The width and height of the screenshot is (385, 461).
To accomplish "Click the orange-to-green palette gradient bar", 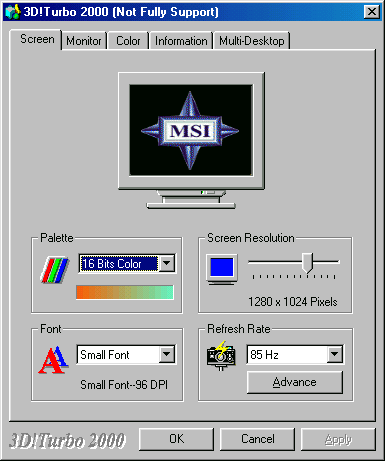I will [x=125, y=292].
